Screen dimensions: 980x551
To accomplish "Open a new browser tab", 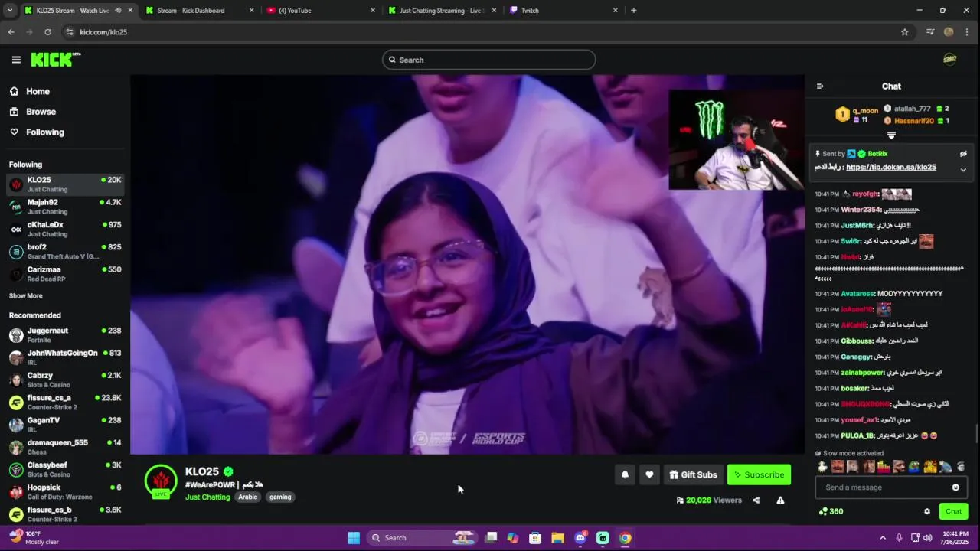I will 633,11.
